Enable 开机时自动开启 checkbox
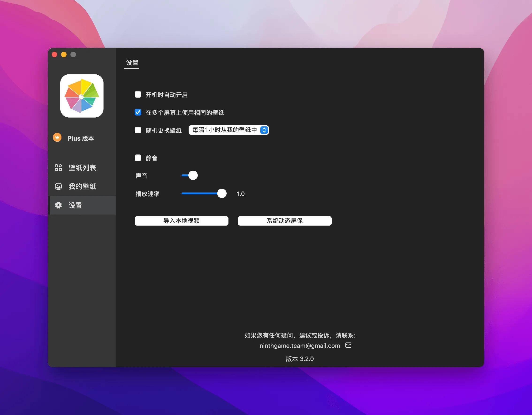 pos(138,95)
